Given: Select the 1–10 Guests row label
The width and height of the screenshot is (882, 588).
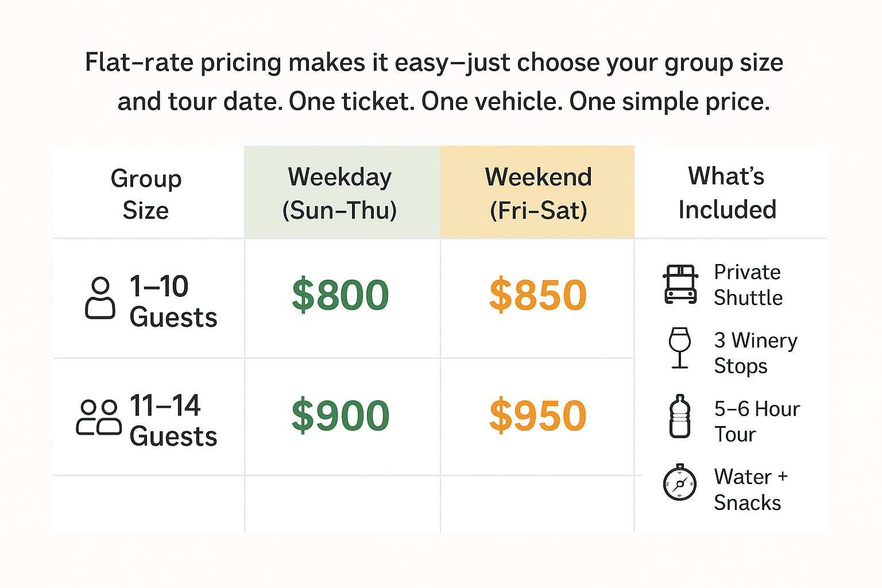Looking at the screenshot, I should coord(173,301).
